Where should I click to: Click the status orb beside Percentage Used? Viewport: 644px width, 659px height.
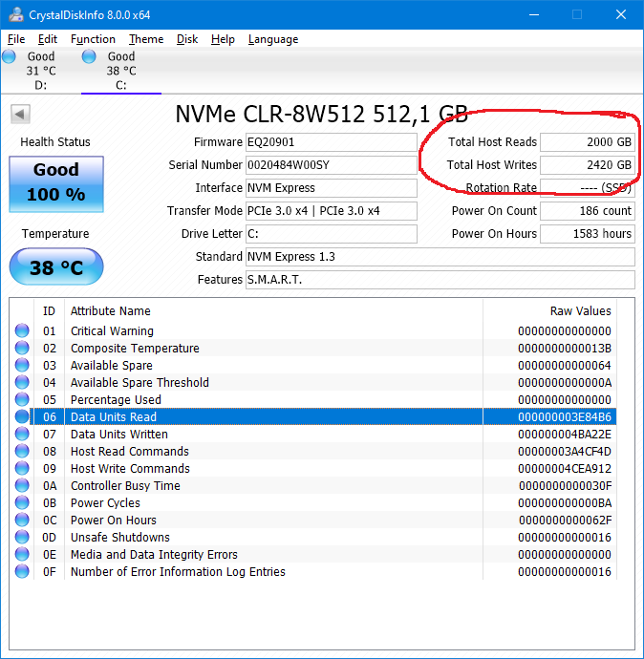(22, 400)
